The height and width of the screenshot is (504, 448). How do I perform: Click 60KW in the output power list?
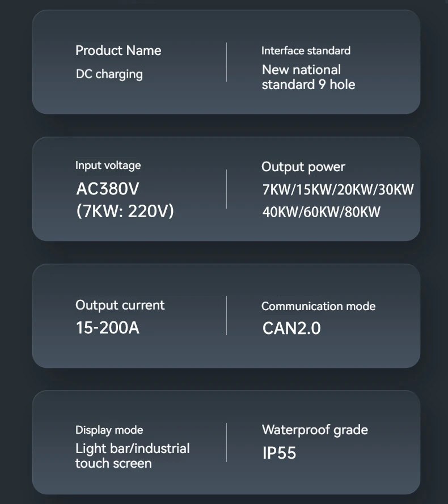(322, 213)
